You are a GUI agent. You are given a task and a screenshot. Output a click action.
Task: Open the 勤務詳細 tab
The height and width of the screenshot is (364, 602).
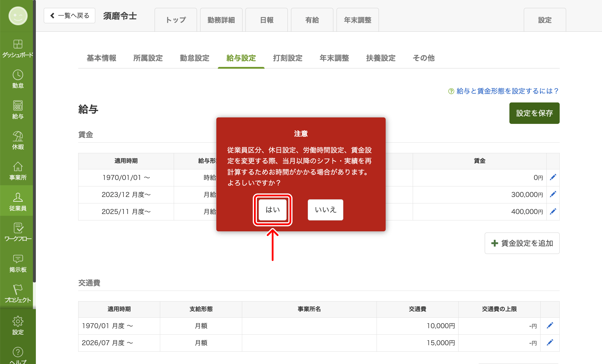tap(221, 20)
